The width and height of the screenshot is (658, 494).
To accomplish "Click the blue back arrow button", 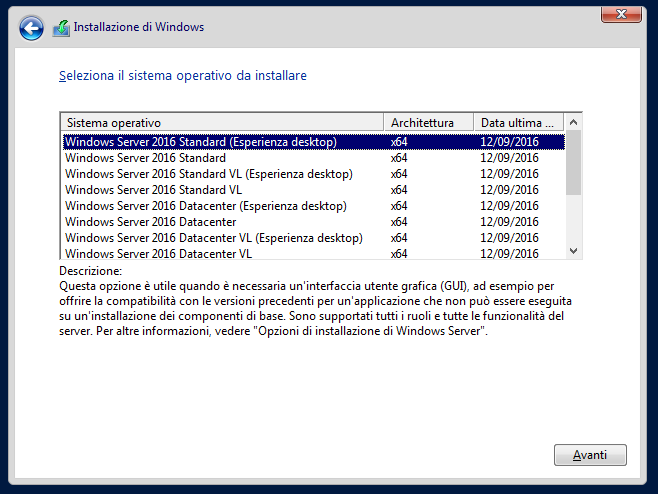I will click(x=31, y=28).
